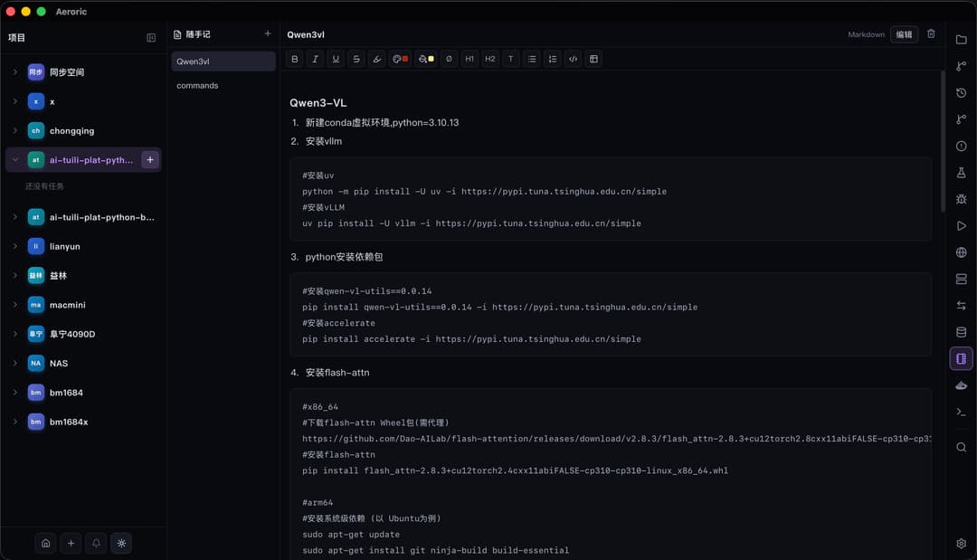Screen dimensions: 977x560
Task: Expand the macmini project chevron
Action: (x=15, y=305)
